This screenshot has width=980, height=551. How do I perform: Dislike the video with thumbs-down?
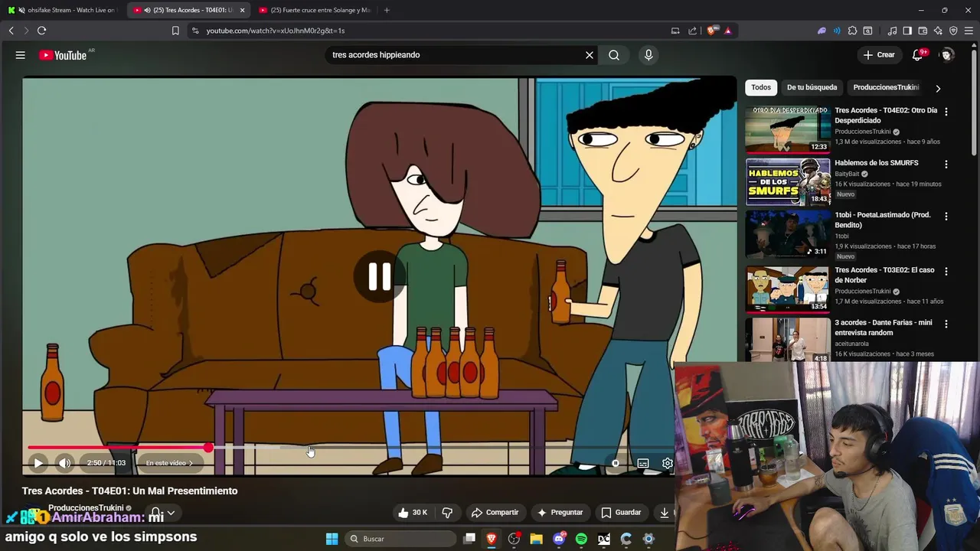448,513
